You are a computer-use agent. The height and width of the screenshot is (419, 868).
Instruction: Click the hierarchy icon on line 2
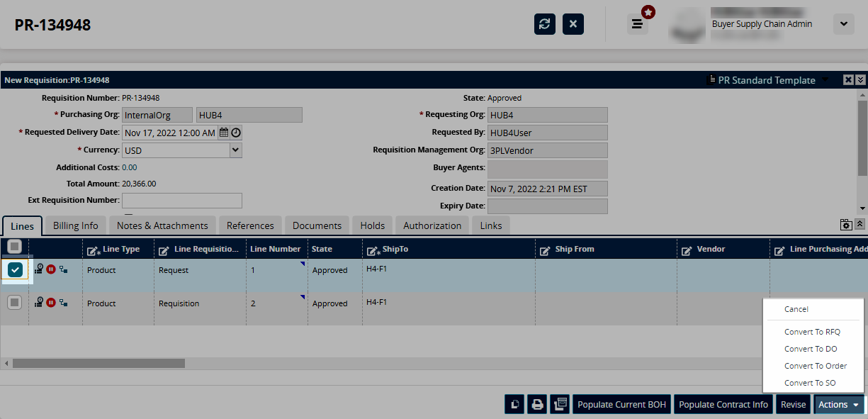[64, 303]
